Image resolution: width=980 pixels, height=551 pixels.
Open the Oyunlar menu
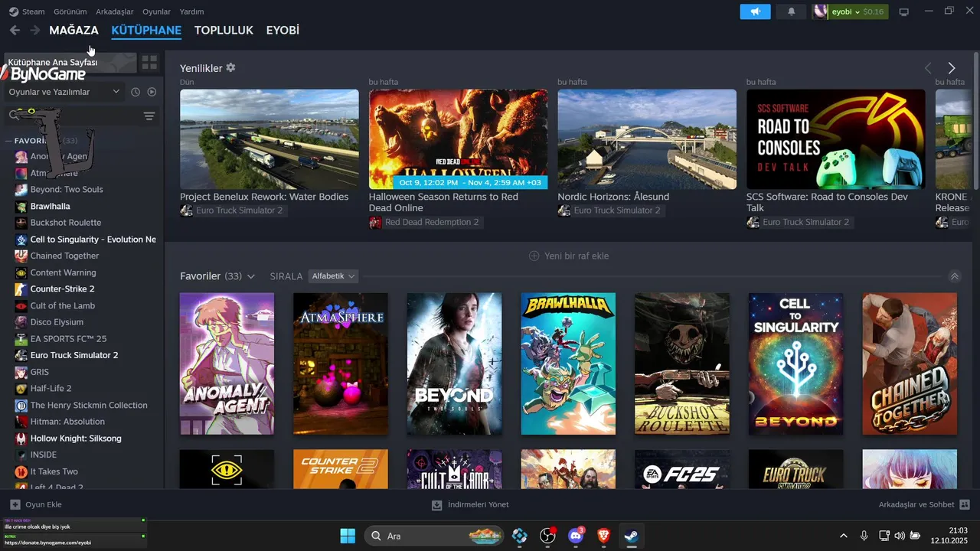[156, 11]
